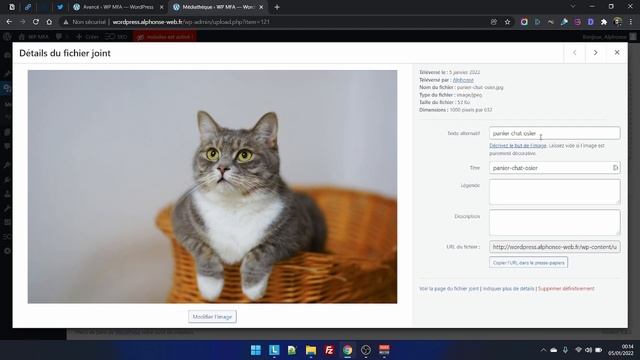This screenshot has height=360, width=640.
Task: Bookmark this page with the star icon
Action: 507,22
